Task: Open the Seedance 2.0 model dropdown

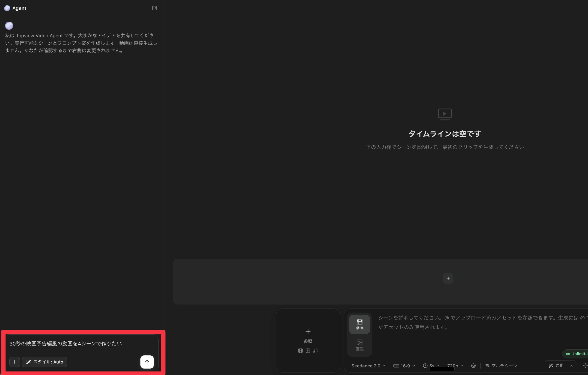Action: 368,366
